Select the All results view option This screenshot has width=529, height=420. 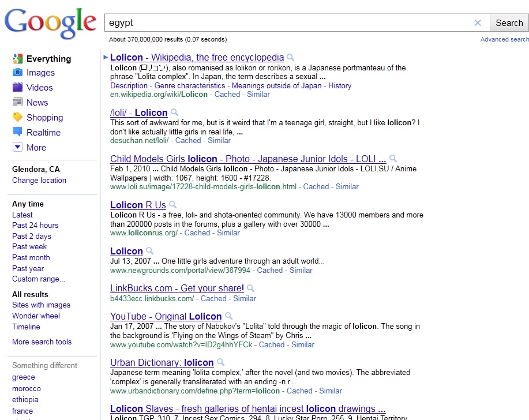coord(30,294)
